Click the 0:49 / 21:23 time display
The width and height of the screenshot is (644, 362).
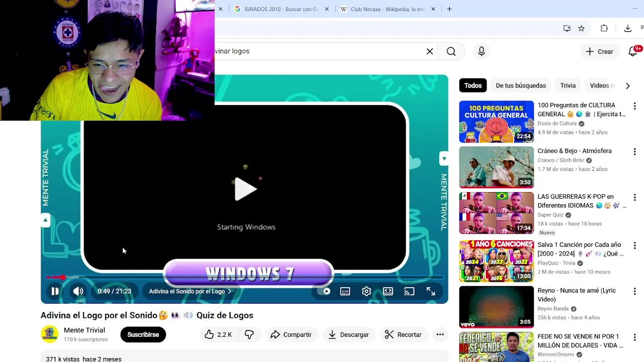pos(114,291)
